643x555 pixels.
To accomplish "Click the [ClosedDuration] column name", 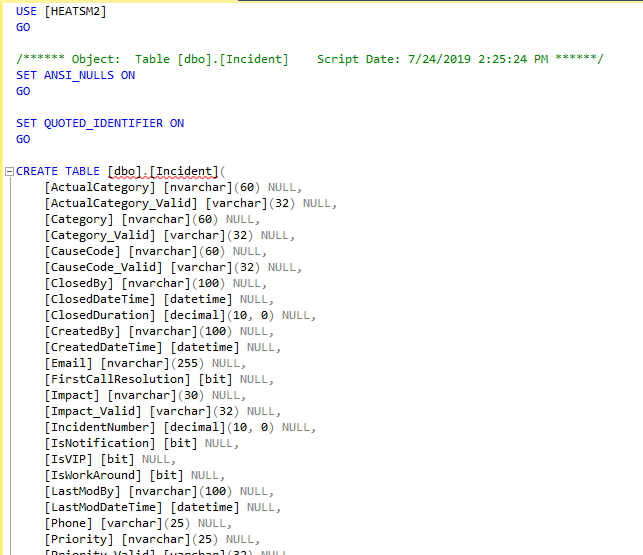I will coord(100,315).
